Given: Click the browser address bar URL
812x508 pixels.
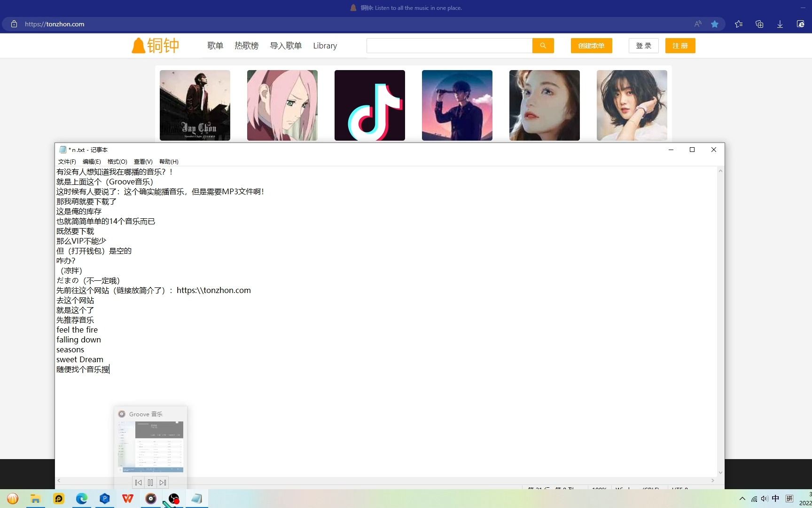Looking at the screenshot, I should coord(55,24).
